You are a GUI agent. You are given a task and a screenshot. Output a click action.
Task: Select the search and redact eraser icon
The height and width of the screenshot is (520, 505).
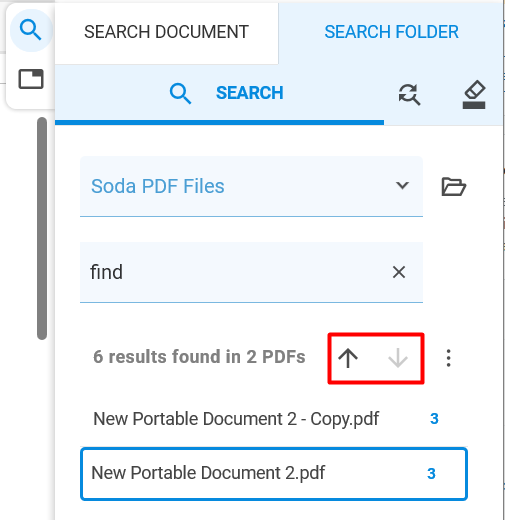(474, 95)
